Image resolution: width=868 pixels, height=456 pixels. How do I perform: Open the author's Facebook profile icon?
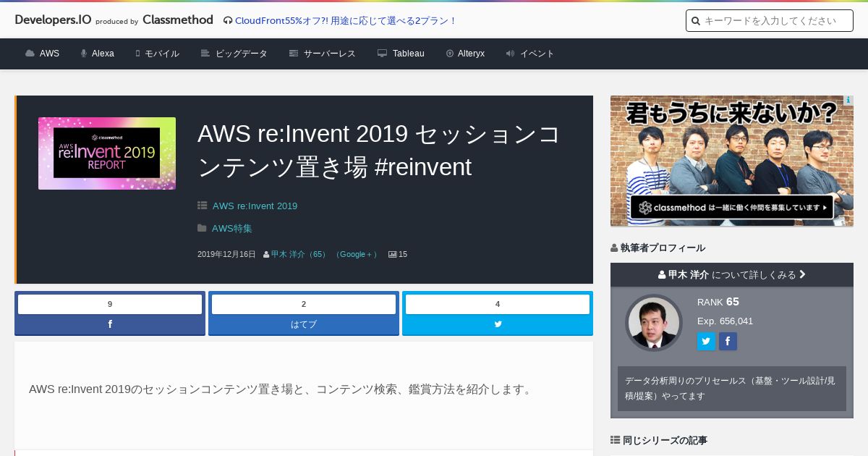point(728,342)
